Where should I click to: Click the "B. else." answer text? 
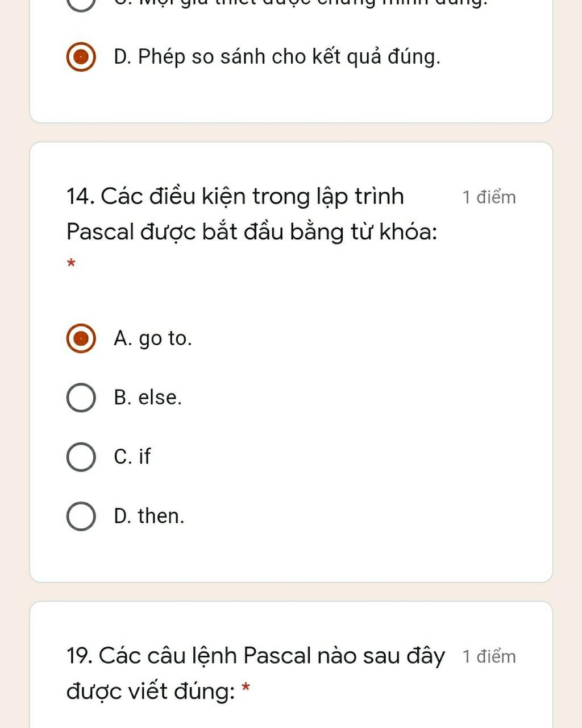(x=148, y=398)
